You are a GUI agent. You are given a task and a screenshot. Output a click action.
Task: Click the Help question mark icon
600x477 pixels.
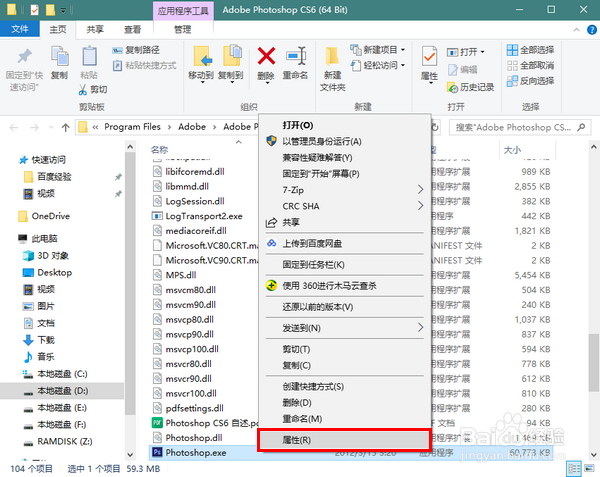click(x=592, y=30)
